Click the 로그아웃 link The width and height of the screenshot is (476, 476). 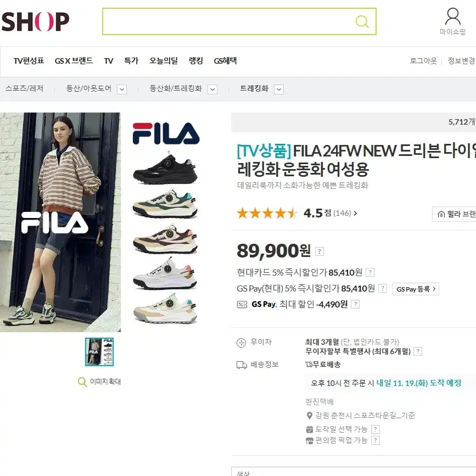tap(423, 61)
